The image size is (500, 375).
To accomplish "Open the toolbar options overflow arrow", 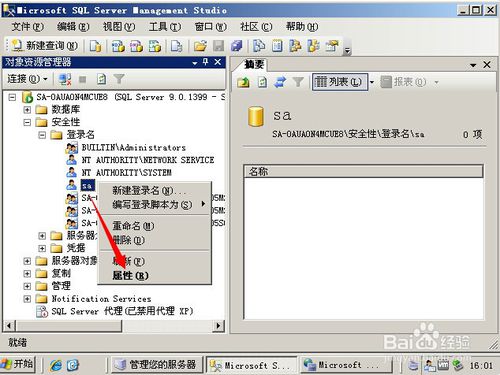I will tap(348, 50).
